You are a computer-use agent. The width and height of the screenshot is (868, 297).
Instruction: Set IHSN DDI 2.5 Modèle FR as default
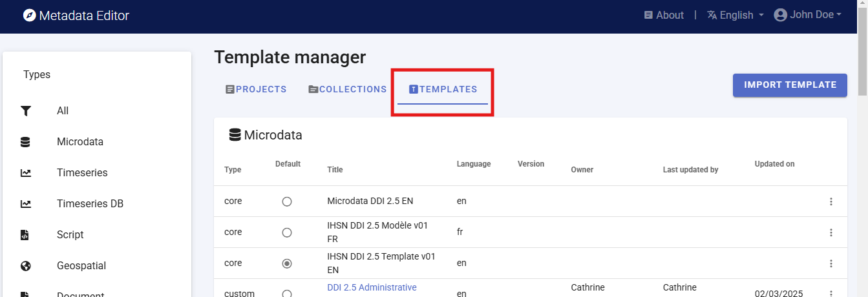pyautogui.click(x=287, y=232)
